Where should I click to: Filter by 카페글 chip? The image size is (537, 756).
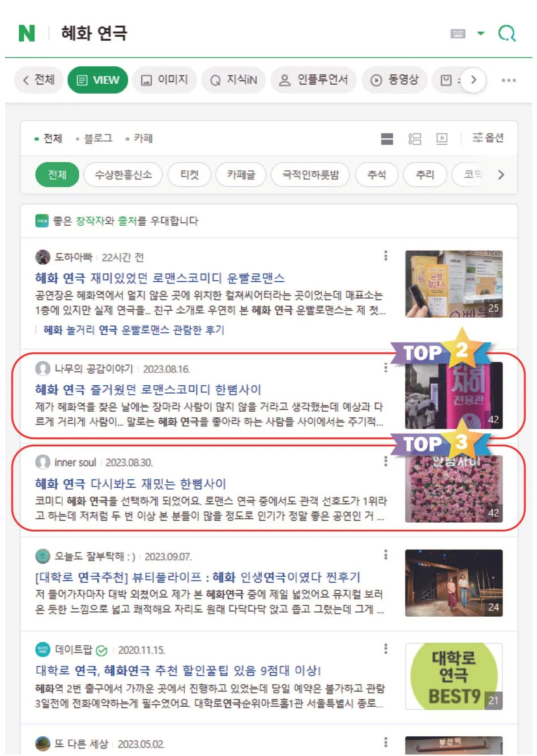(x=241, y=175)
